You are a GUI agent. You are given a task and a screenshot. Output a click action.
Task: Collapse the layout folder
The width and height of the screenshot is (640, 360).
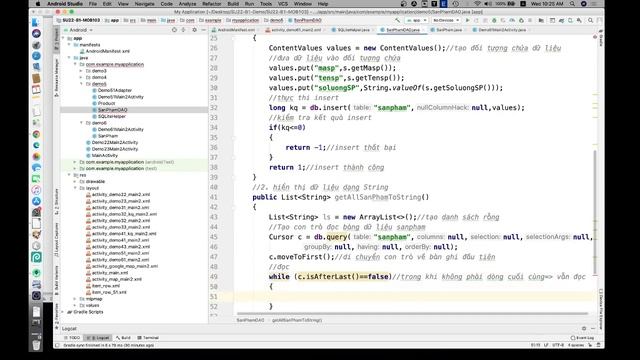click(75, 188)
